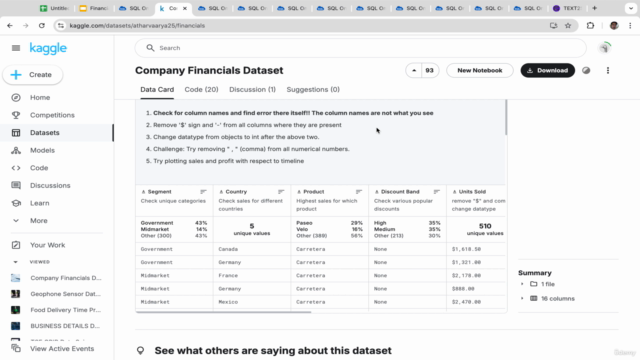Click $1,618.50 Units Sold value
640x360 pixels.
[x=466, y=249]
